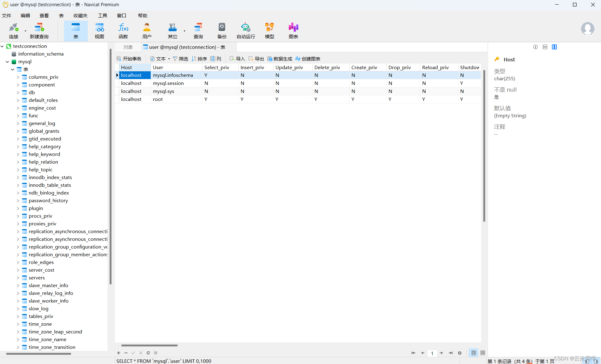Switch to form view mode
This screenshot has height=364, width=601.
[x=483, y=353]
